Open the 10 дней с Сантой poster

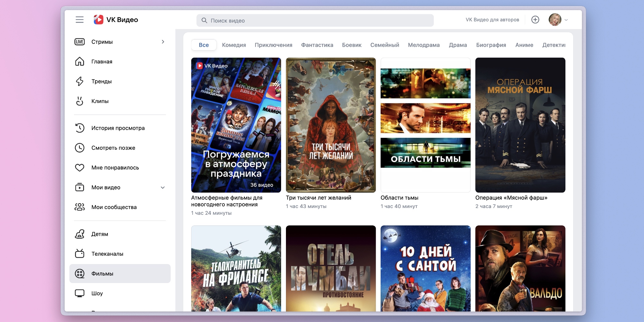425,268
